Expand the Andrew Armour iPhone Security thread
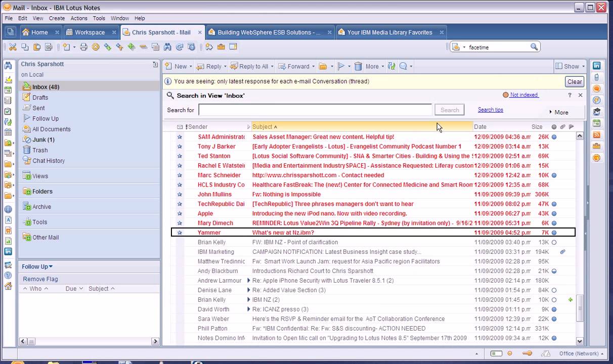The width and height of the screenshot is (613, 364). [249, 281]
